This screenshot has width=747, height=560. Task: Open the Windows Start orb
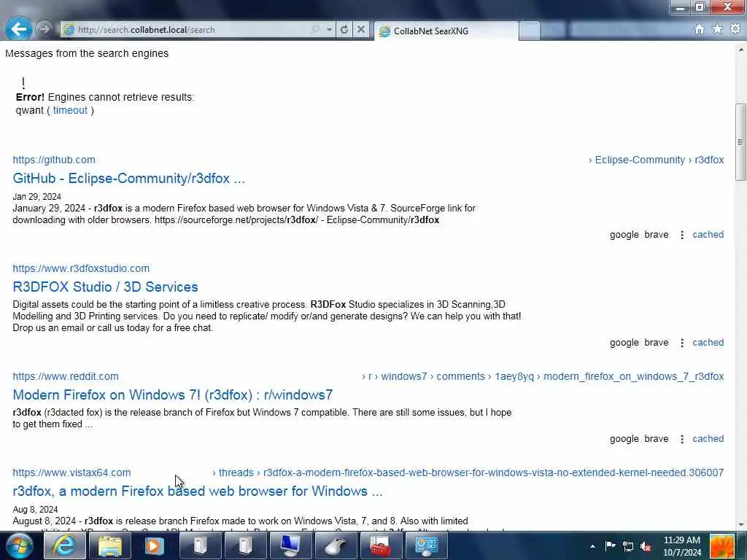19,545
